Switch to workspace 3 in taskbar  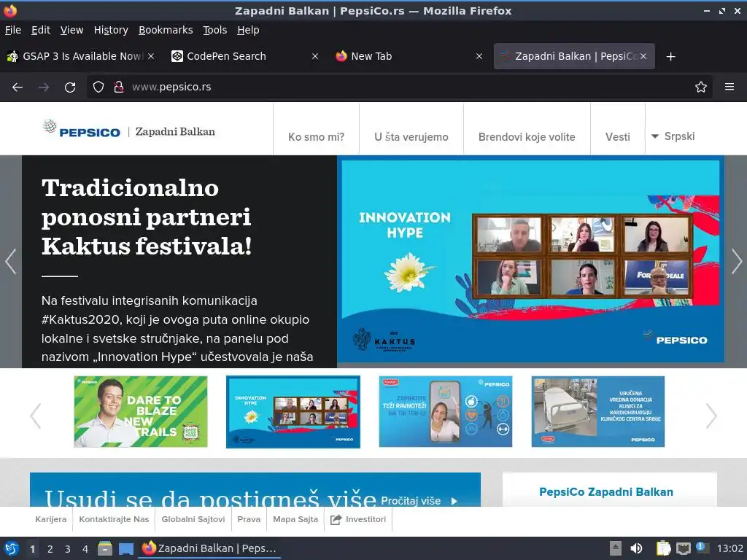tap(68, 549)
